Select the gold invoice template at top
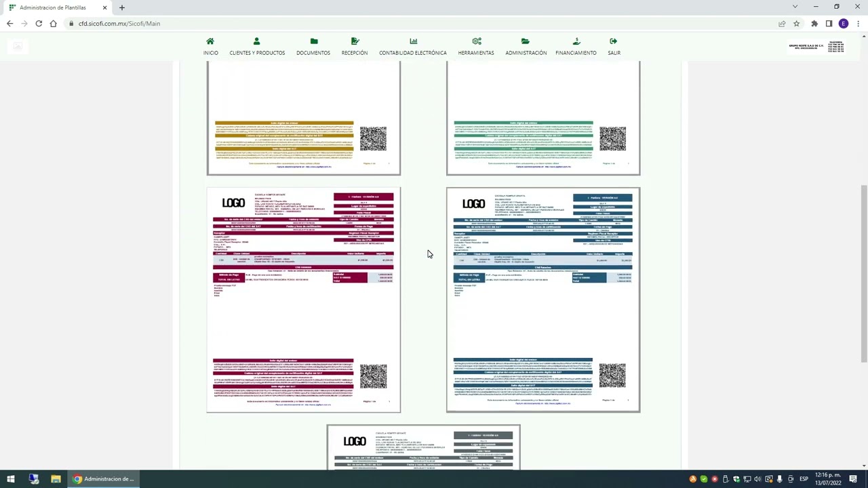Image resolution: width=868 pixels, height=488 pixels. 304,118
